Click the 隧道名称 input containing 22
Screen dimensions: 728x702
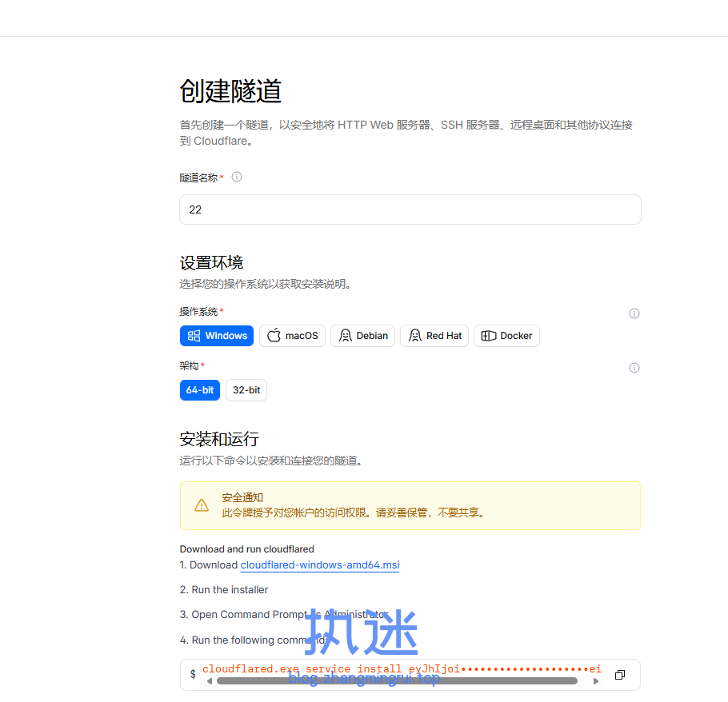(x=410, y=209)
